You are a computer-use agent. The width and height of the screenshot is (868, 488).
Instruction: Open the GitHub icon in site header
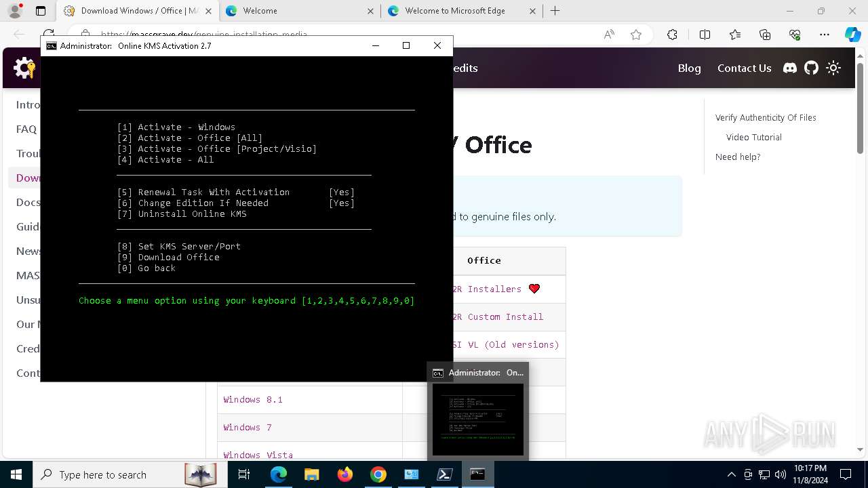click(811, 68)
